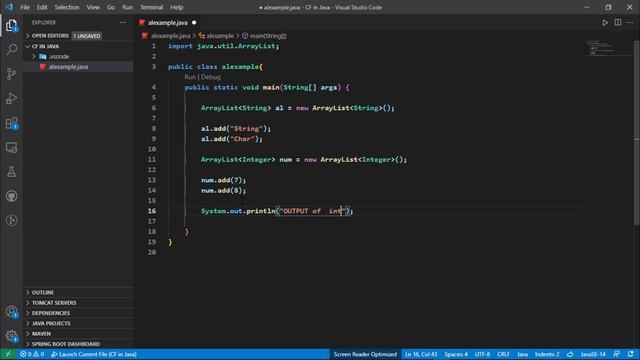Open the Terminal menu
The width and height of the screenshot is (640, 360).
(x=151, y=7)
